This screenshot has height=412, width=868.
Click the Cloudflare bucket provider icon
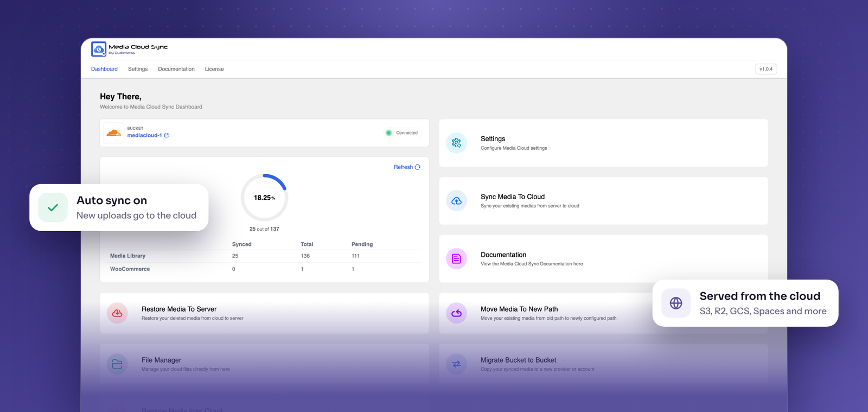click(x=114, y=133)
